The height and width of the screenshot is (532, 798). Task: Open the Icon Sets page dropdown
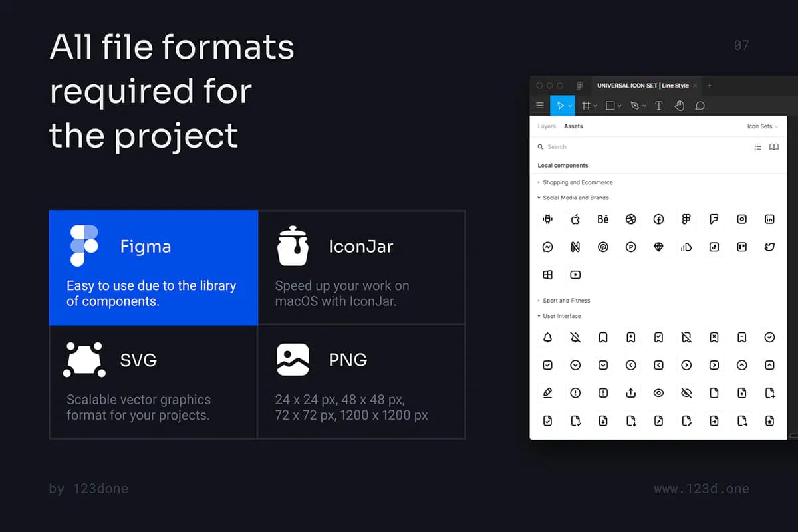(763, 126)
